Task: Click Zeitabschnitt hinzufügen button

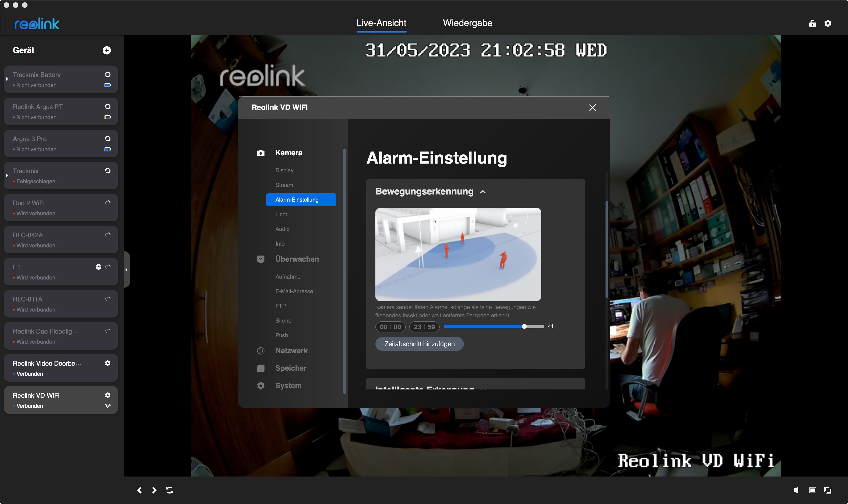Action: (419, 344)
